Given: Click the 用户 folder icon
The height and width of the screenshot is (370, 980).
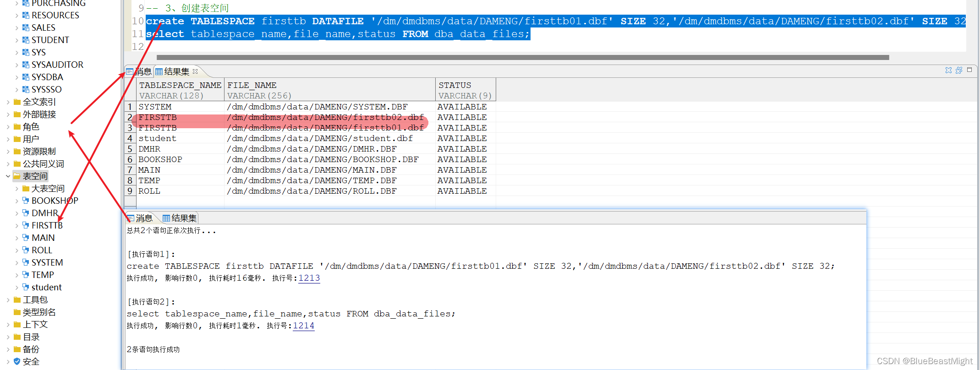Looking at the screenshot, I should click(x=17, y=139).
